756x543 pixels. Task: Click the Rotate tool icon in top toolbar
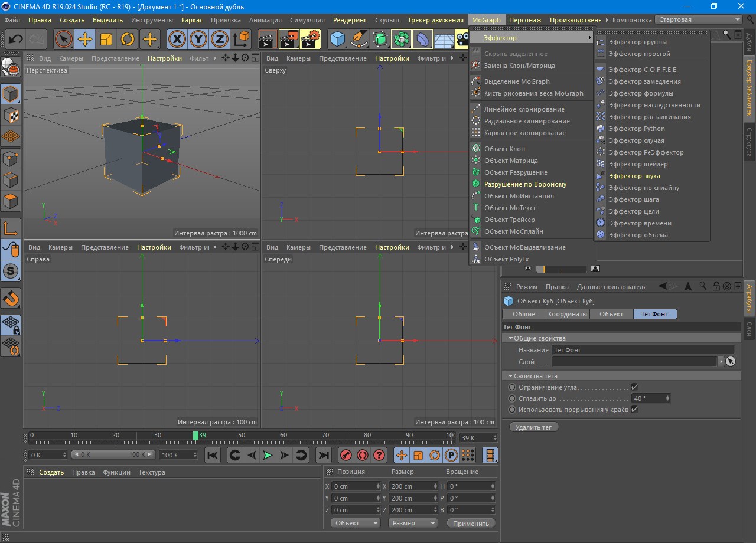pos(128,40)
